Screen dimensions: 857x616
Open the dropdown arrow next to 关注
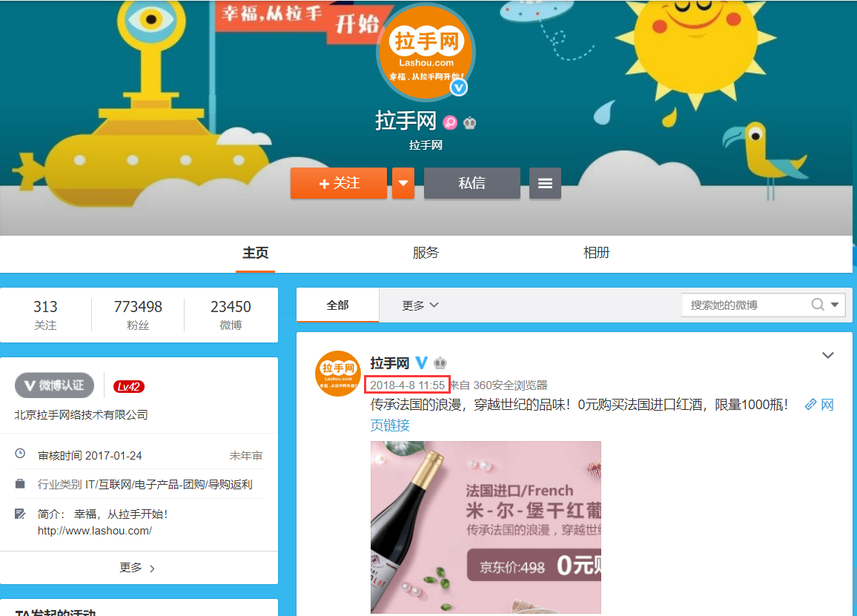[403, 183]
